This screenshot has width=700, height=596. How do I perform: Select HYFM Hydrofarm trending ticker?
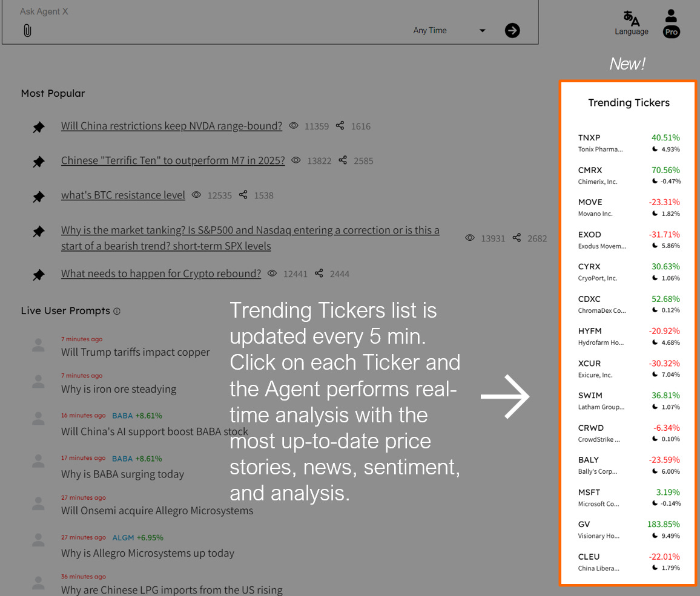[629, 336]
